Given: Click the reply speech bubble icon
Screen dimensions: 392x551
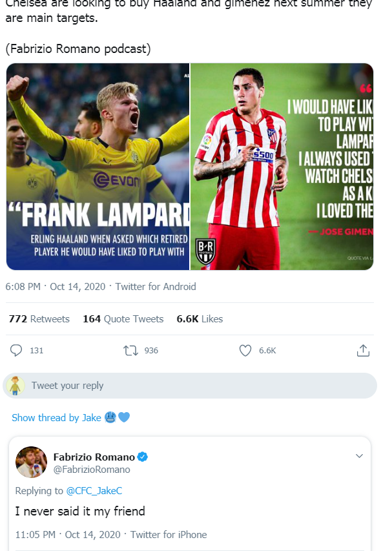Looking at the screenshot, I should click(17, 350).
